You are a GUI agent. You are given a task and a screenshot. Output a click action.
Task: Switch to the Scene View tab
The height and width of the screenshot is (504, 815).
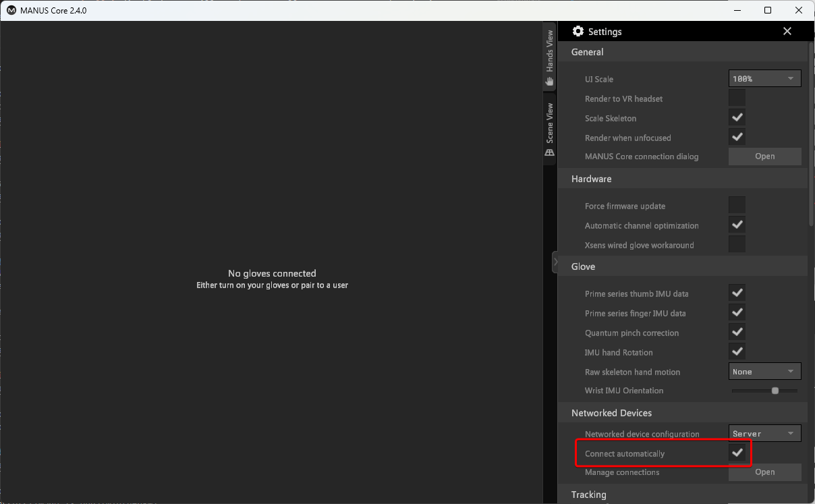point(550,130)
